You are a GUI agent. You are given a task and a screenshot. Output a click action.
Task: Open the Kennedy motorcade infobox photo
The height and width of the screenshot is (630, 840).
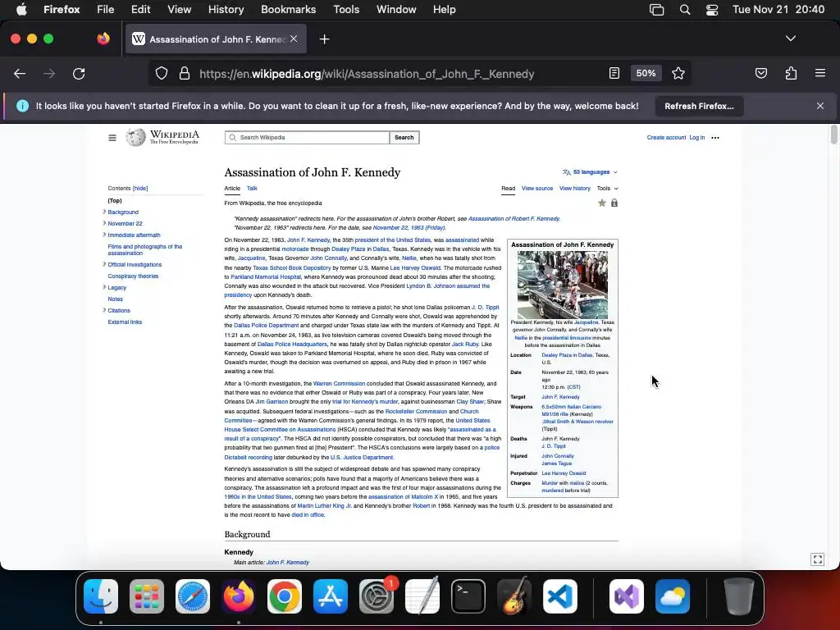coord(562,285)
